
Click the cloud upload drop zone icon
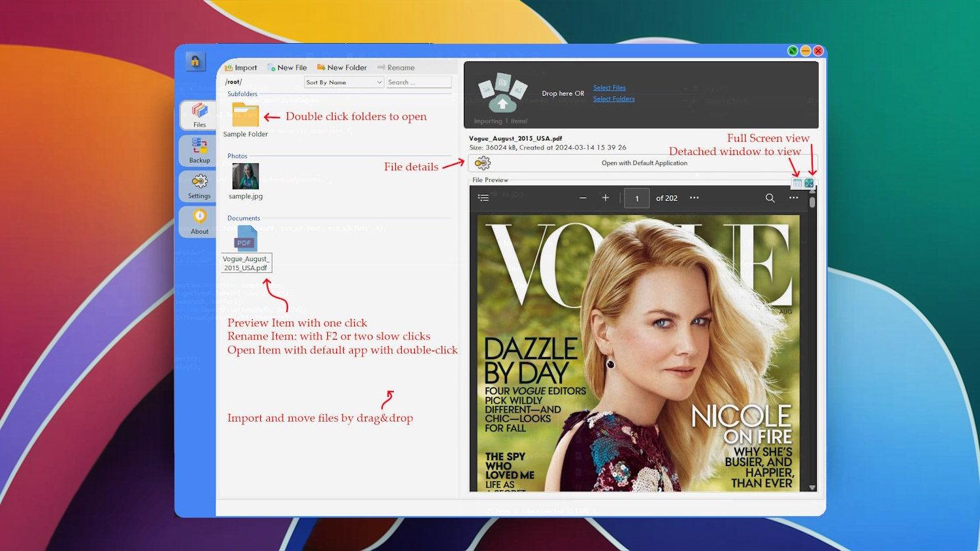502,93
